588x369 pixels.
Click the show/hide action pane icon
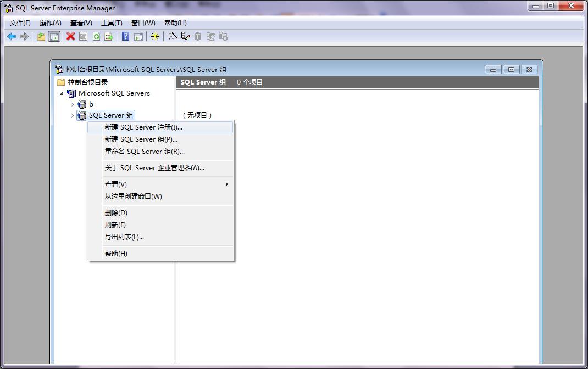coord(138,36)
